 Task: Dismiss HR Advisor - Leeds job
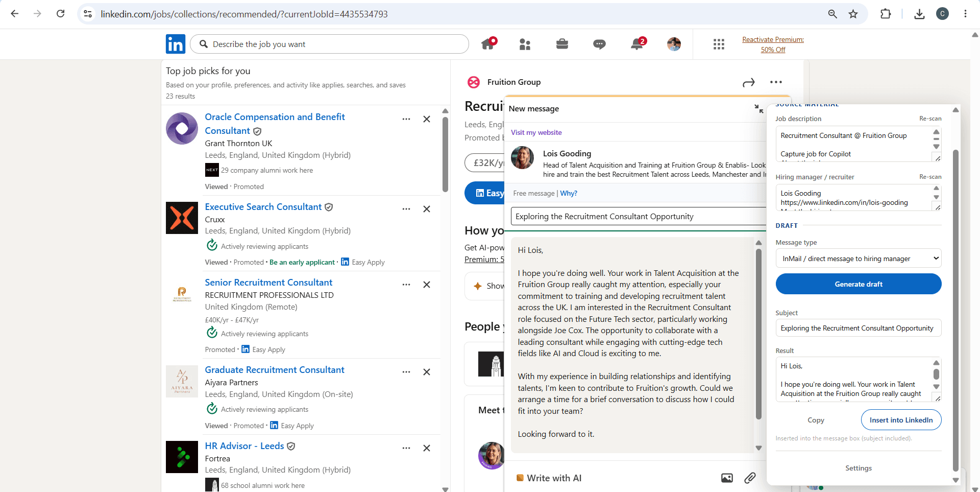click(x=427, y=448)
